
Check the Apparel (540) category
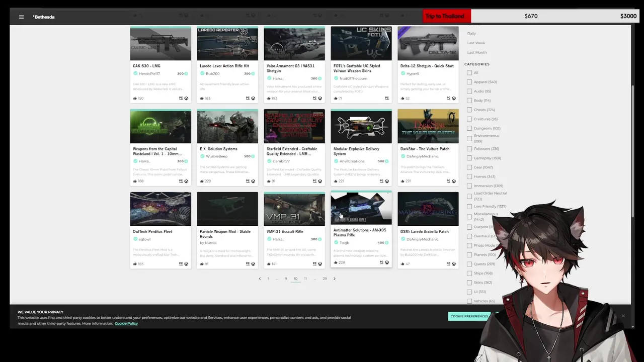[x=469, y=82]
